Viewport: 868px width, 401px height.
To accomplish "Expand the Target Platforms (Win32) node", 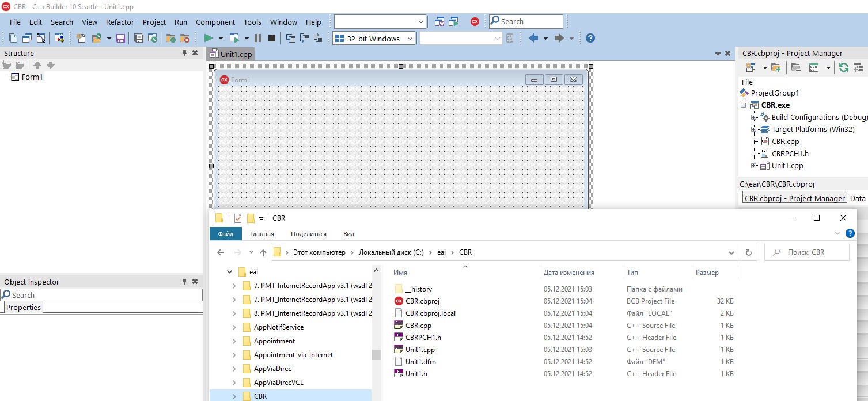I will (x=754, y=129).
